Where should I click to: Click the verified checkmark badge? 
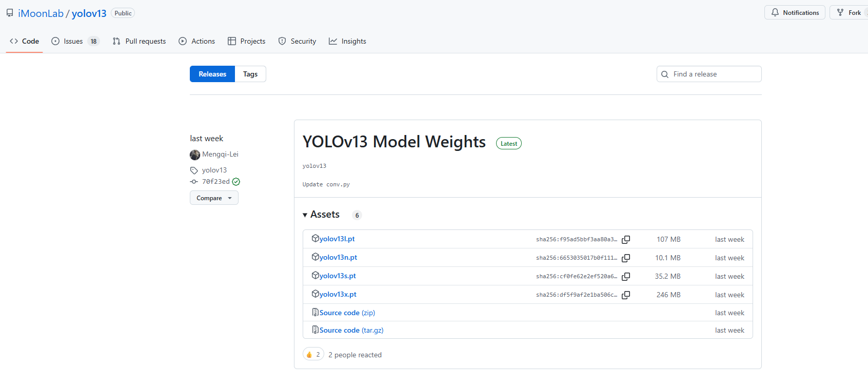[x=236, y=182]
